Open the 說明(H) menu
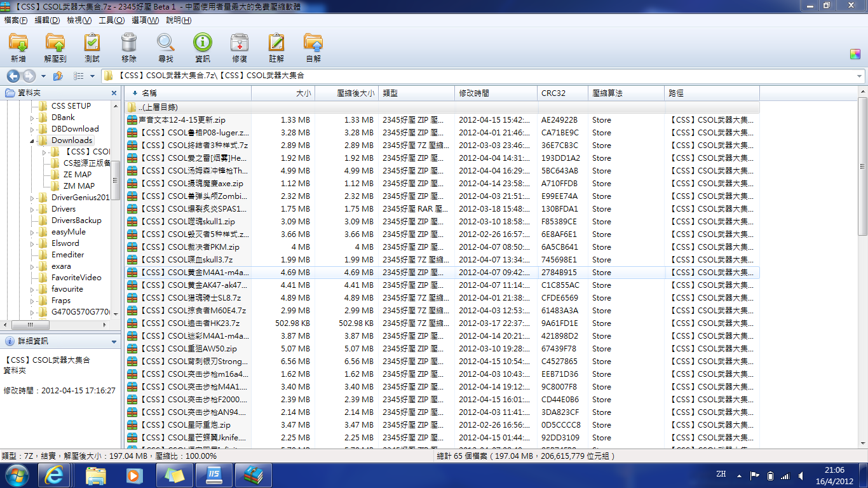Image resolution: width=868 pixels, height=488 pixels. coord(179,20)
